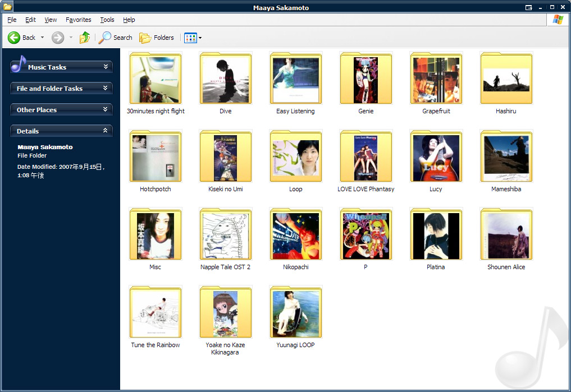The width and height of the screenshot is (571, 392).
Task: Click the File Folder type text in Details
Action: 32,155
